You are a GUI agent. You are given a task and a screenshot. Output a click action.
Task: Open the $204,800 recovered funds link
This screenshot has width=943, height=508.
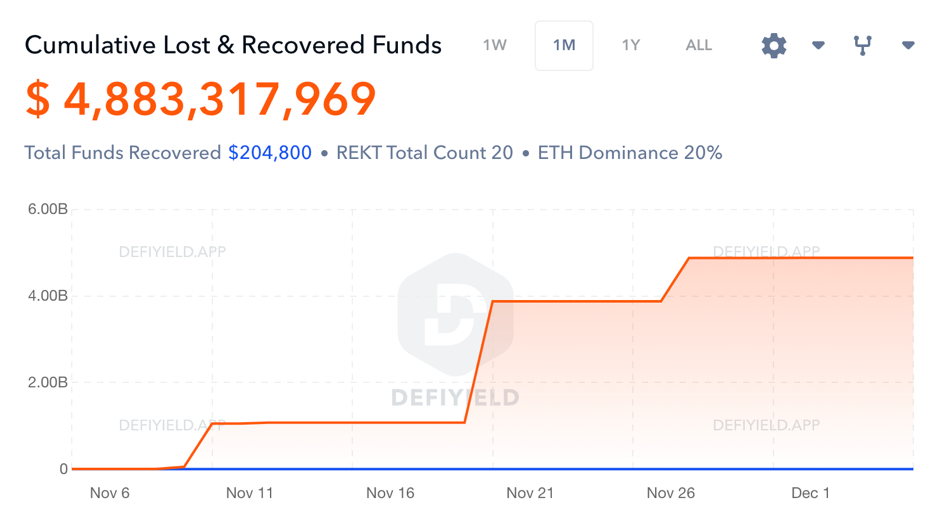point(269,153)
